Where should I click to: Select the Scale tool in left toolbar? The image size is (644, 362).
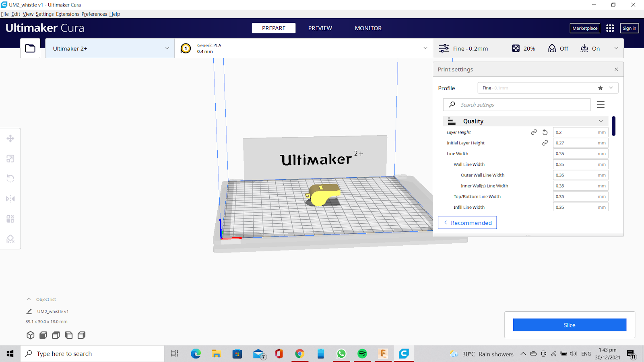point(10,158)
